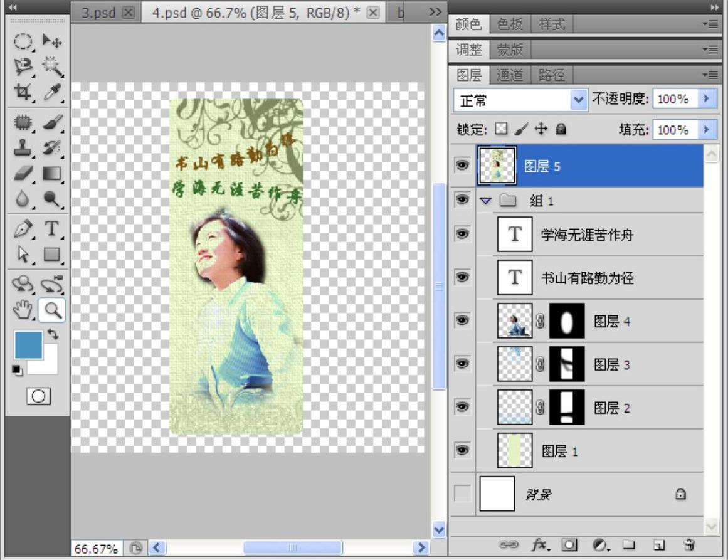728x560 pixels.
Task: Select the Eraser tool
Action: click(x=23, y=173)
